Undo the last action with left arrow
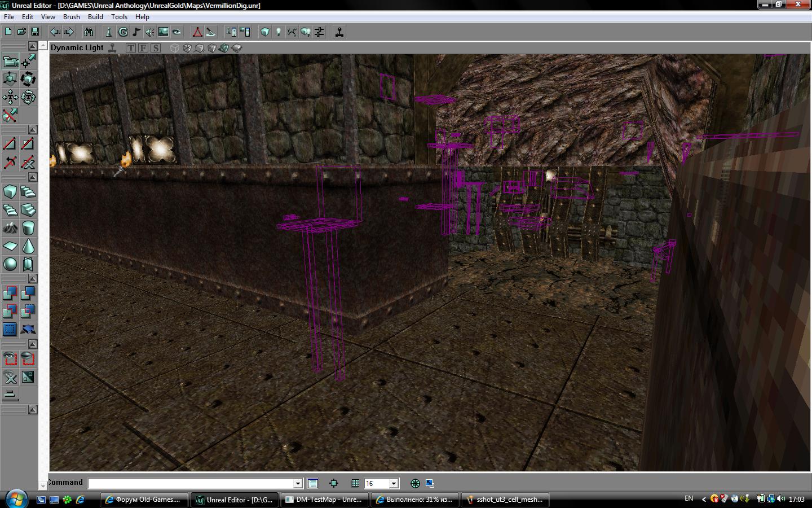This screenshot has height=508, width=812. [55, 32]
